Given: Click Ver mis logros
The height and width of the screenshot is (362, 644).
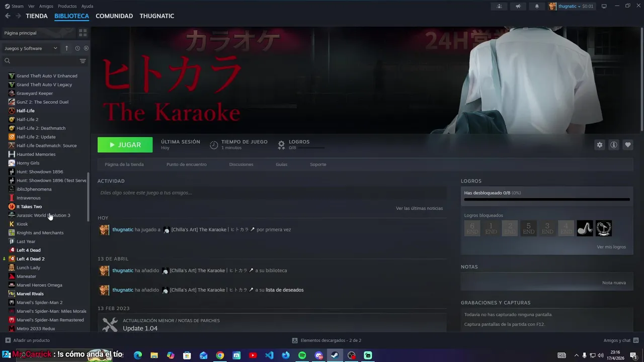Looking at the screenshot, I should click(x=611, y=247).
